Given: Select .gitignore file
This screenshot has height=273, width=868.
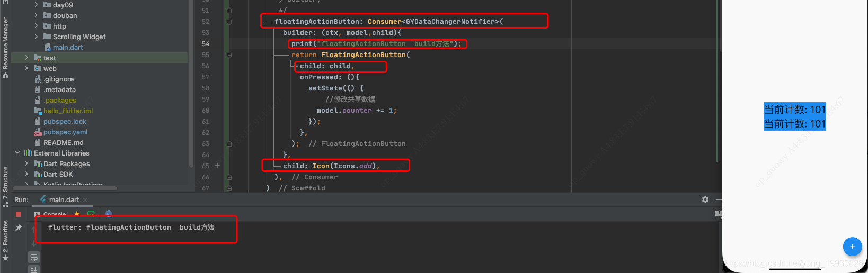Looking at the screenshot, I should pyautogui.click(x=58, y=79).
